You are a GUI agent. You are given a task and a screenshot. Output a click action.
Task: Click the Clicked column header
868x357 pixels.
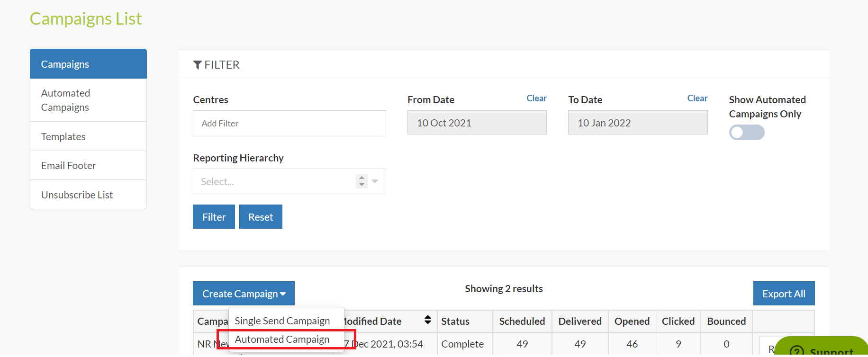click(x=678, y=321)
